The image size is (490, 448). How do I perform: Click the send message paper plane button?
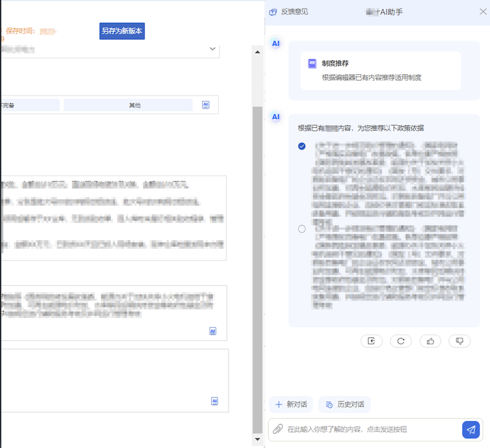point(471,430)
